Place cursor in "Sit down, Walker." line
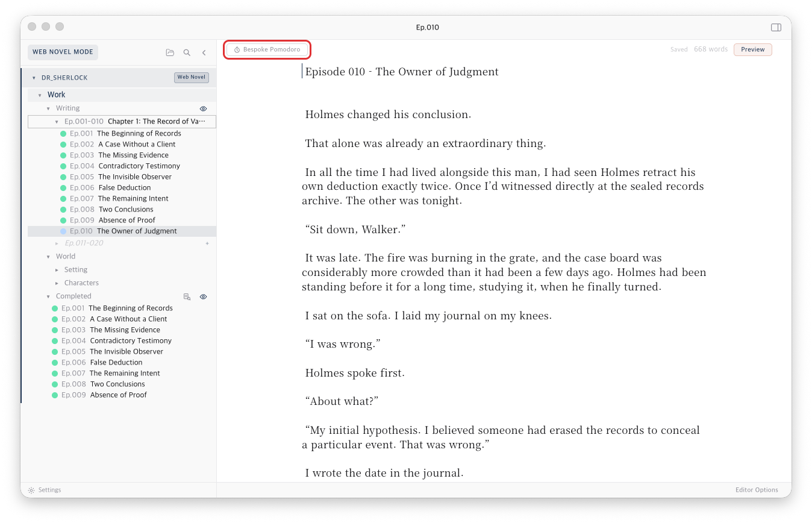 [355, 230]
